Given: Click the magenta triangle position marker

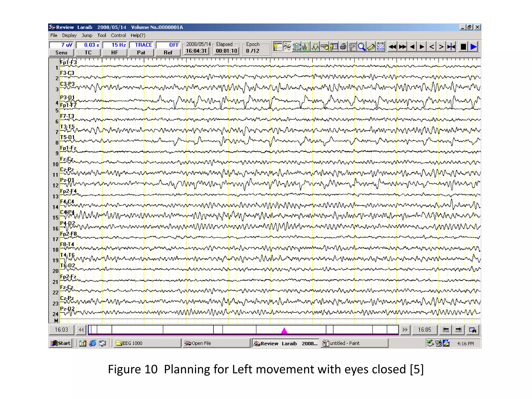Looking at the screenshot, I should 284,331.
